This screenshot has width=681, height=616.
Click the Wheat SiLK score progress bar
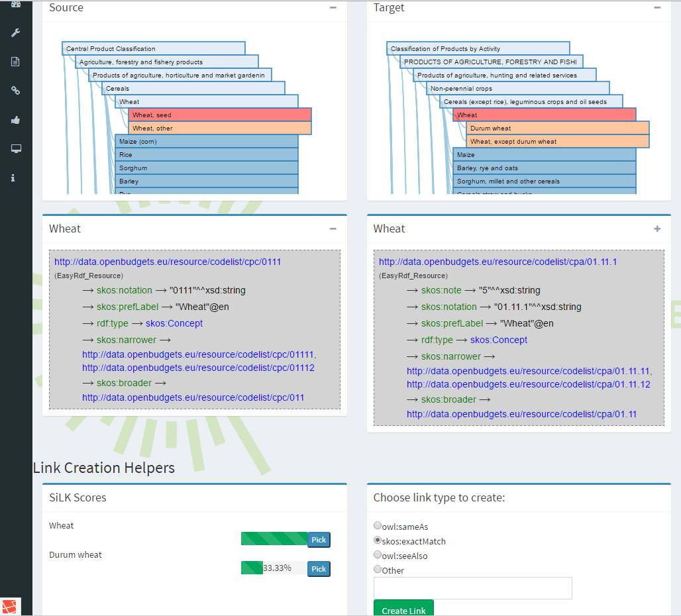(274, 539)
